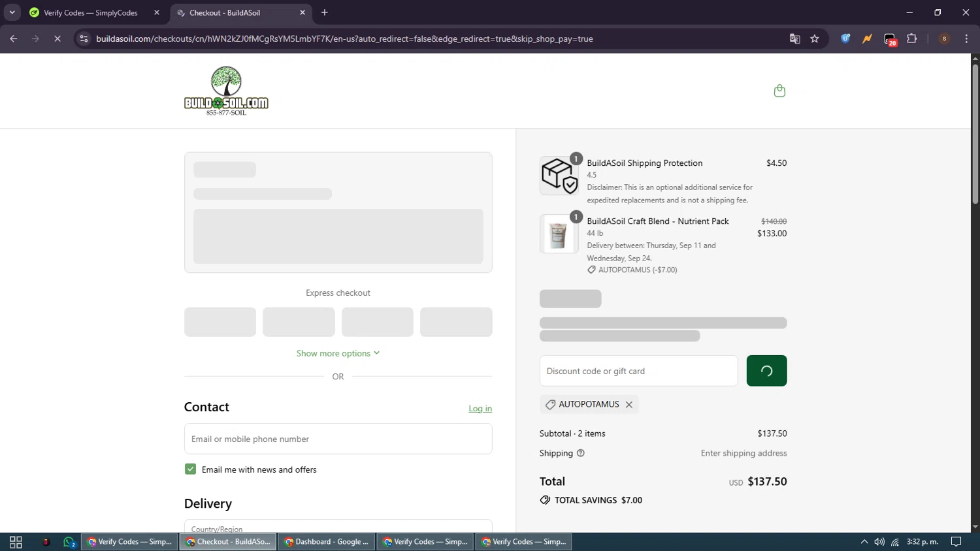Uncheck Email me with news and offers

pos(190,469)
